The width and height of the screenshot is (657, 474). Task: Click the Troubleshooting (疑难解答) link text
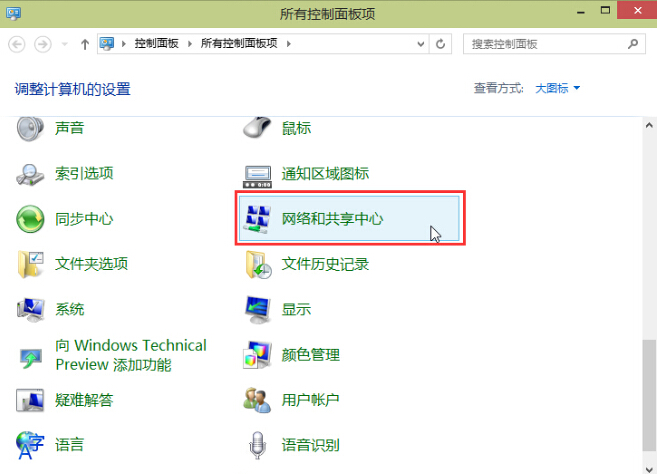(84, 400)
